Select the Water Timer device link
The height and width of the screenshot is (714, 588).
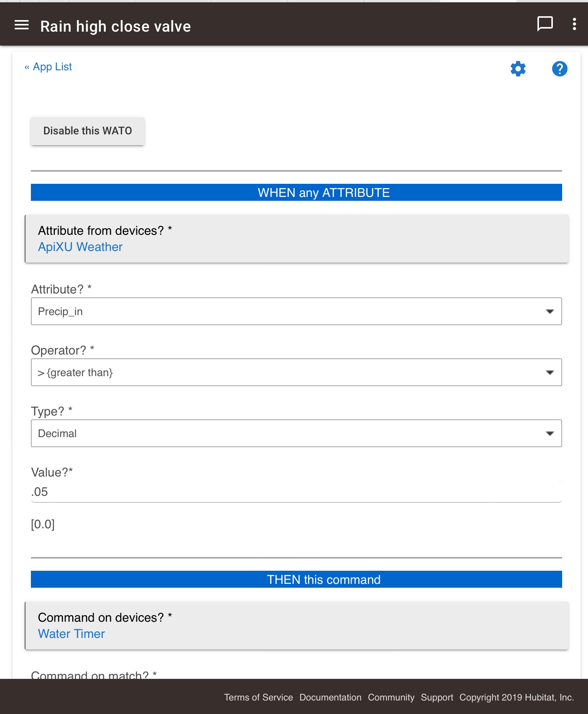coord(71,634)
